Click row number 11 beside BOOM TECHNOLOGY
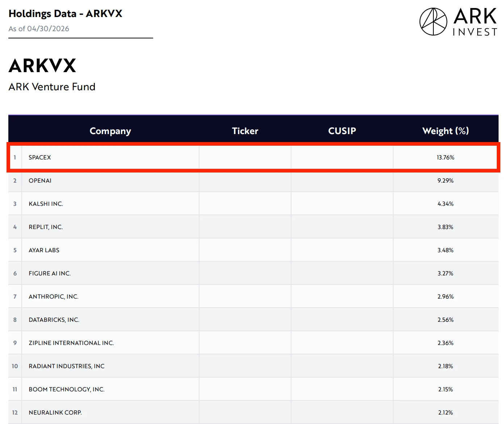The image size is (504, 424). pos(15,389)
